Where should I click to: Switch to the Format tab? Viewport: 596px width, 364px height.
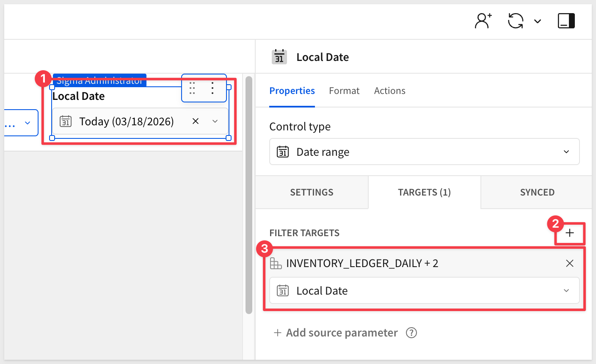coord(344,91)
